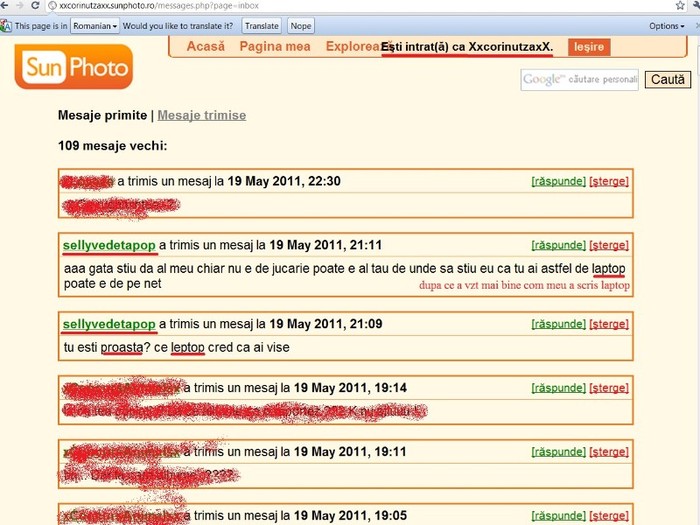
Task: Dismiss translation with the Nope button
Action: [299, 26]
